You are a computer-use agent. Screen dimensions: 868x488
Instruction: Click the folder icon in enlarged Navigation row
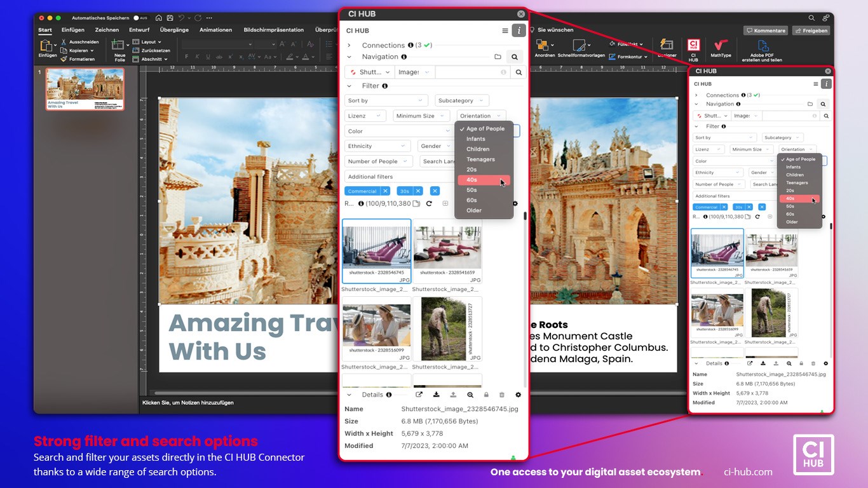[498, 57]
